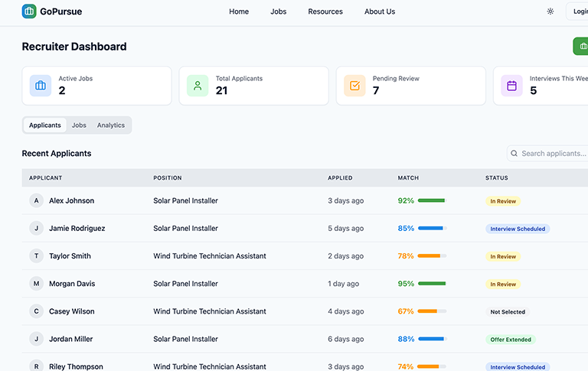Select the name Casey Wilson
Image resolution: width=588 pixels, height=371 pixels.
click(x=72, y=311)
